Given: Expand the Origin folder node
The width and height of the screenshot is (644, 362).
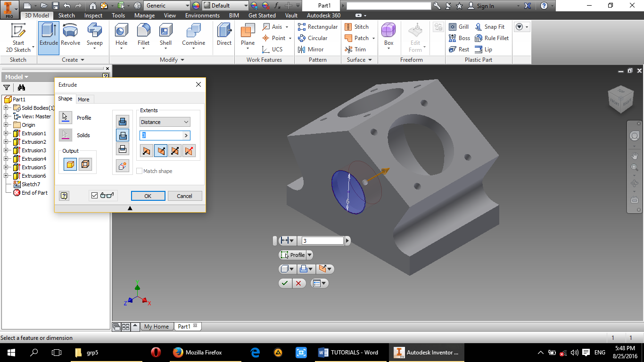Looking at the screenshot, I should click(6, 125).
